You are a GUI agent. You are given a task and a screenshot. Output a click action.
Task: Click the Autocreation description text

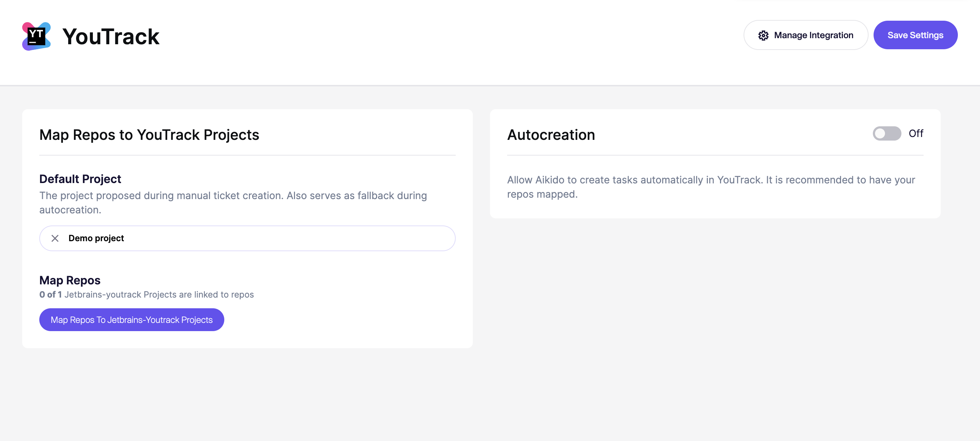click(711, 187)
